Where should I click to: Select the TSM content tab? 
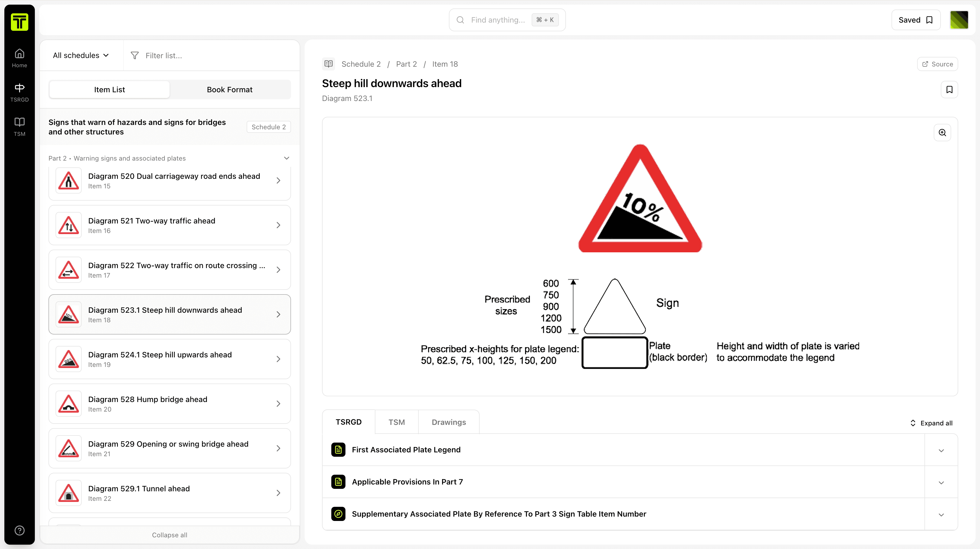point(396,422)
